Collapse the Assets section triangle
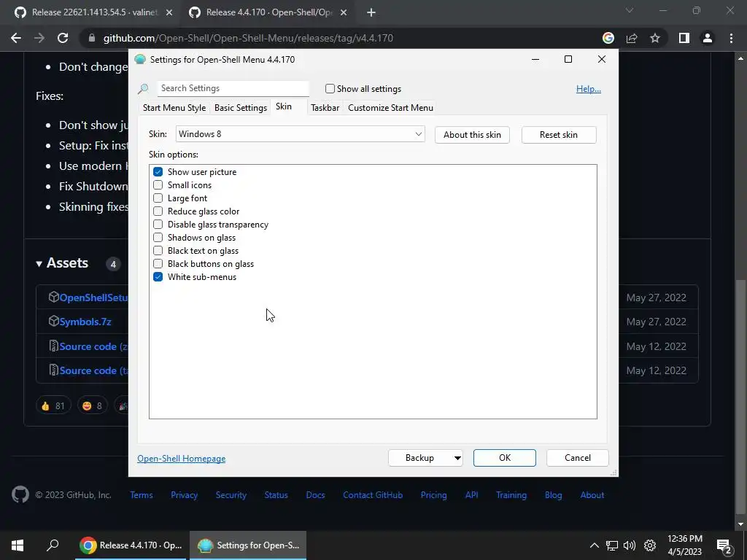 point(39,263)
